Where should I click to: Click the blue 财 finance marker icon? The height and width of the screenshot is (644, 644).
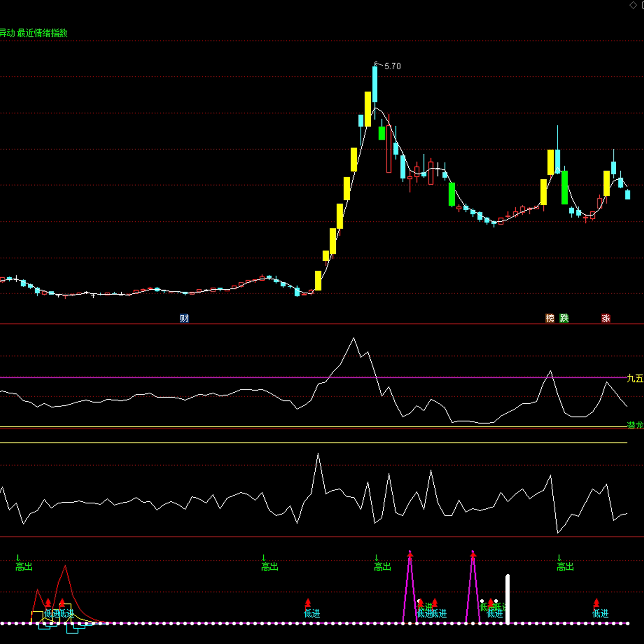pyautogui.click(x=184, y=318)
